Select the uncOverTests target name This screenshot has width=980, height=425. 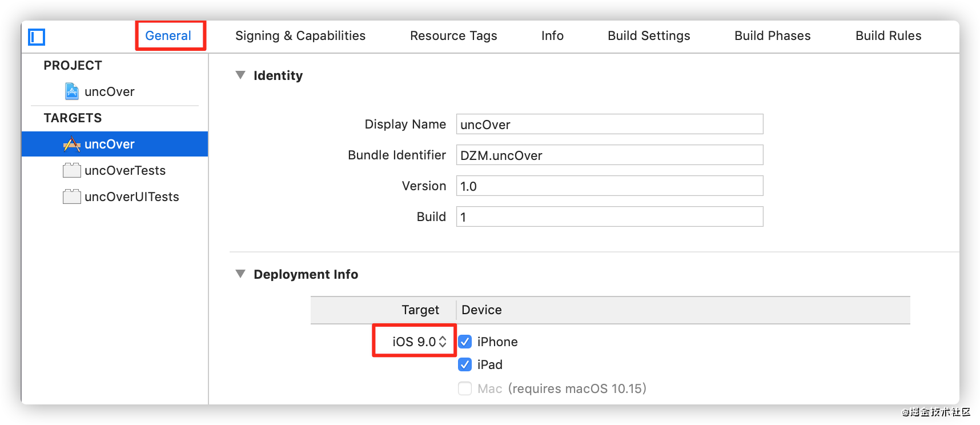[125, 170]
